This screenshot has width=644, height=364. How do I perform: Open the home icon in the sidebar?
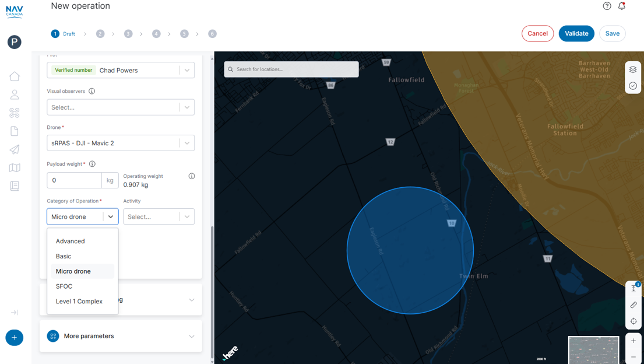tap(15, 76)
